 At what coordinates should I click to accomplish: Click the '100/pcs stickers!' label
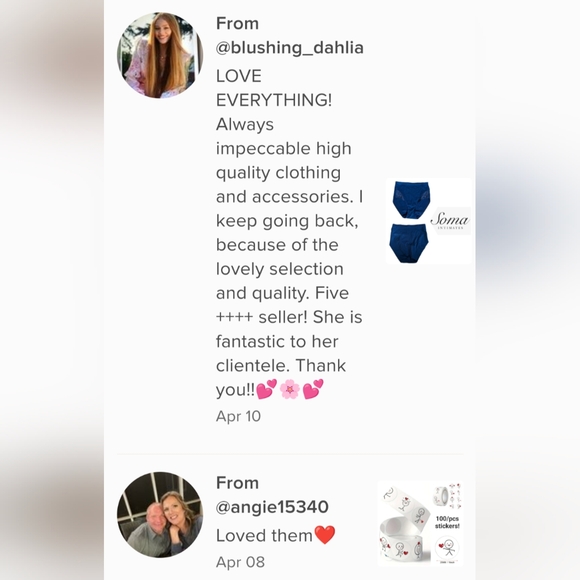447,522
